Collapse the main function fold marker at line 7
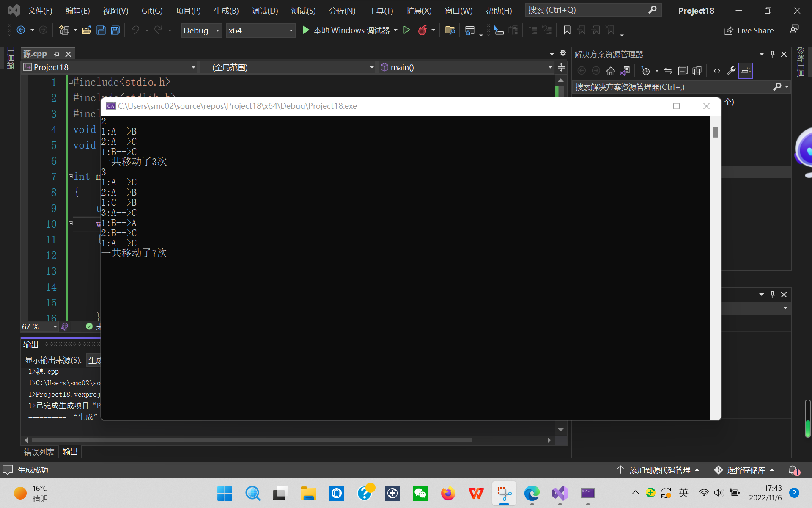Image resolution: width=812 pixels, height=508 pixels. [71, 177]
